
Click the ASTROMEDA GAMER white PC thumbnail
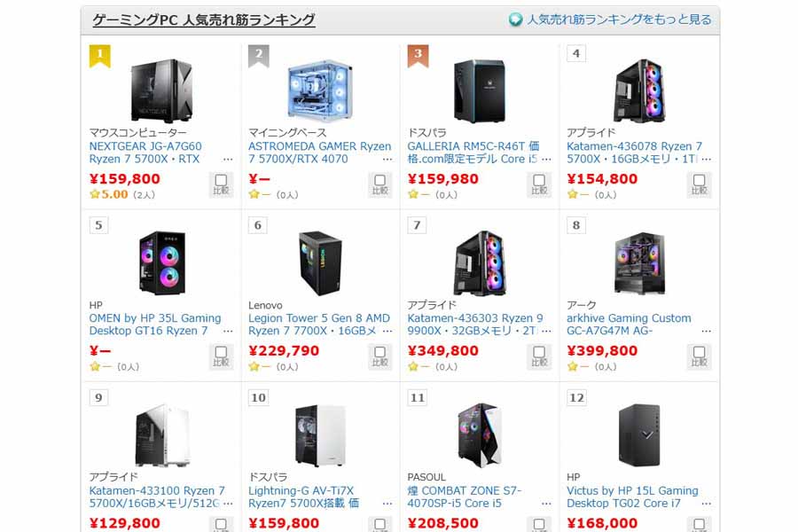[x=320, y=90]
